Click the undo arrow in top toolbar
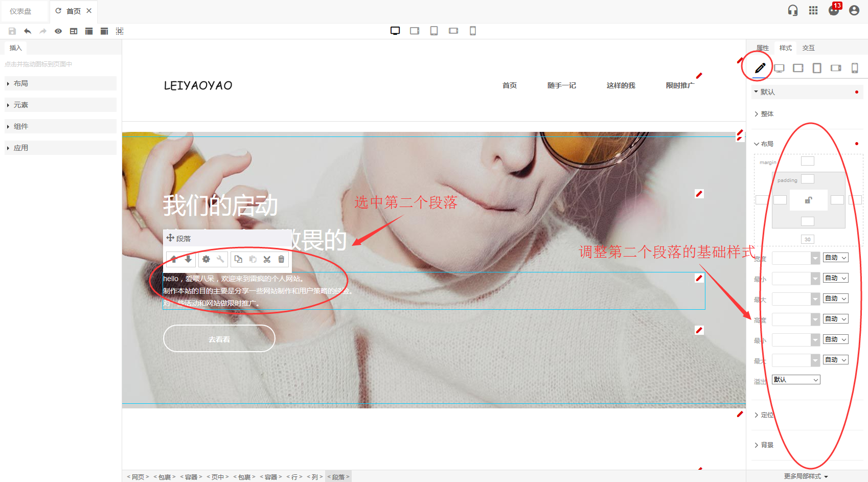This screenshot has height=482, width=868. point(28,31)
